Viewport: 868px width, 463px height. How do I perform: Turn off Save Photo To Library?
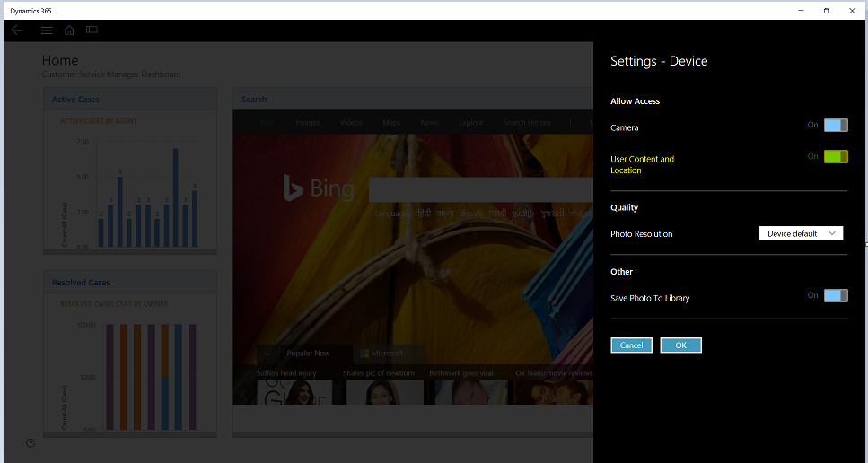tap(835, 296)
